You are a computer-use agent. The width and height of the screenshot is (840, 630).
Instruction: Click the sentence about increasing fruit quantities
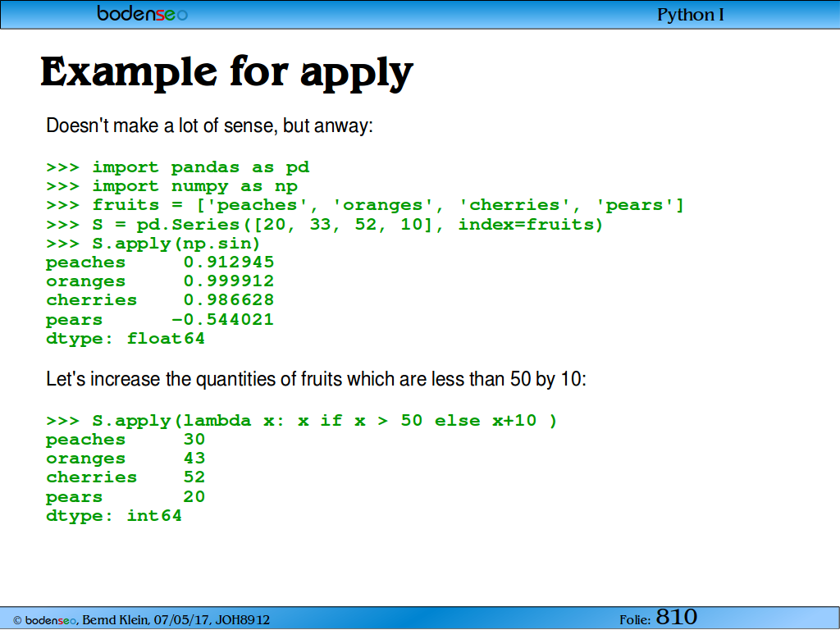(x=316, y=379)
